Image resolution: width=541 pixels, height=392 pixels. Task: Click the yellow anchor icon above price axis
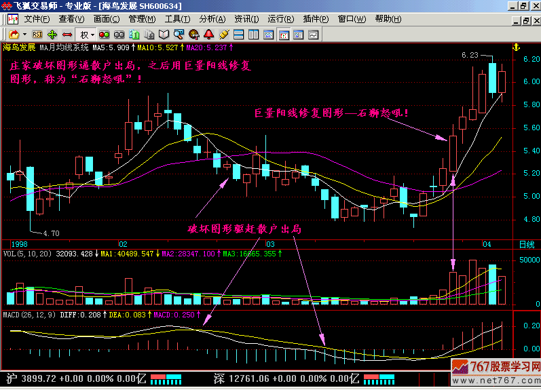click(x=515, y=47)
